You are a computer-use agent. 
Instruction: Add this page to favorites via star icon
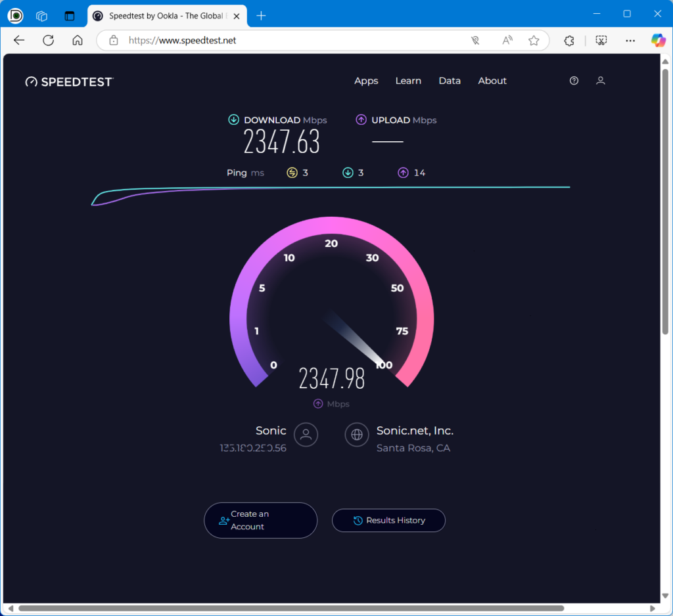533,40
